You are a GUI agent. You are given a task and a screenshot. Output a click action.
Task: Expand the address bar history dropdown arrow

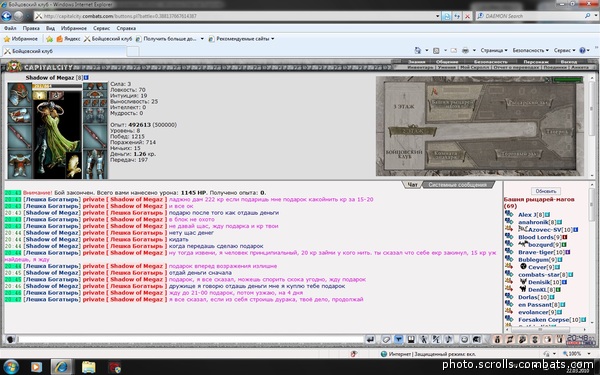click(437, 16)
